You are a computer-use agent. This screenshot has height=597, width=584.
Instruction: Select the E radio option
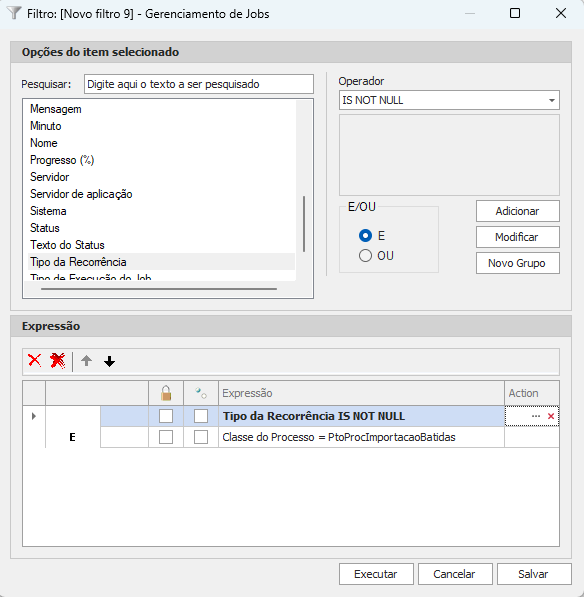pyautogui.click(x=365, y=236)
